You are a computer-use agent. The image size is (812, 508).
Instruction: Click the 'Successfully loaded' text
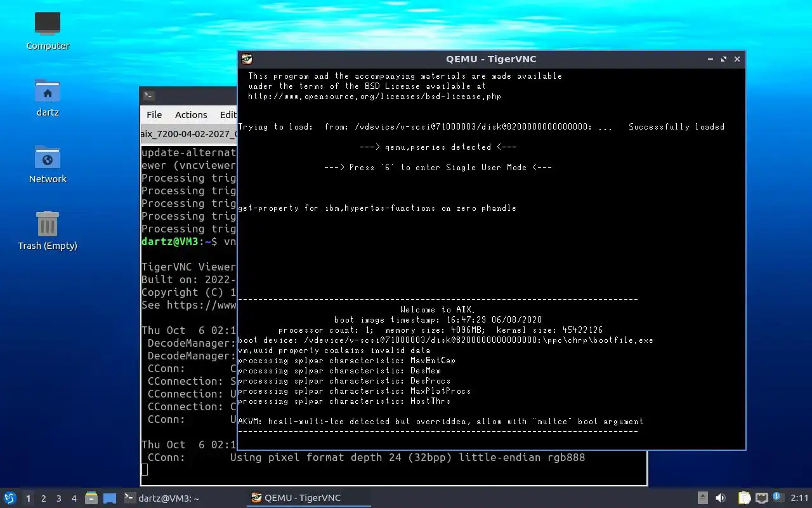coord(676,127)
